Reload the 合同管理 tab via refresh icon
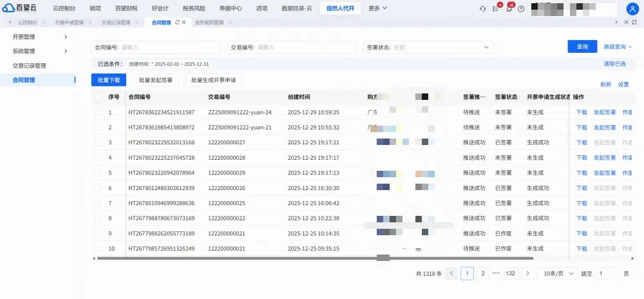Screen dimensions: 644x299 tap(177, 22)
